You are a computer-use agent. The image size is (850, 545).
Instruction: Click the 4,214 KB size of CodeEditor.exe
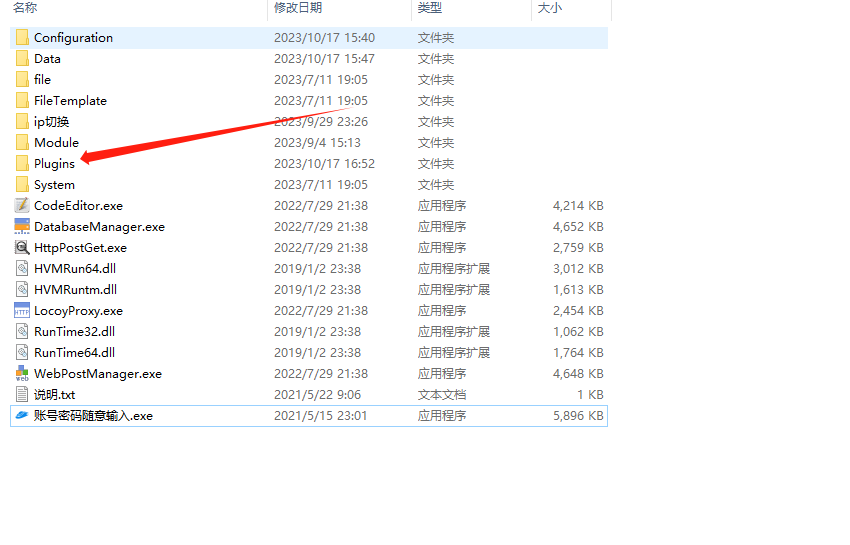[x=578, y=206]
